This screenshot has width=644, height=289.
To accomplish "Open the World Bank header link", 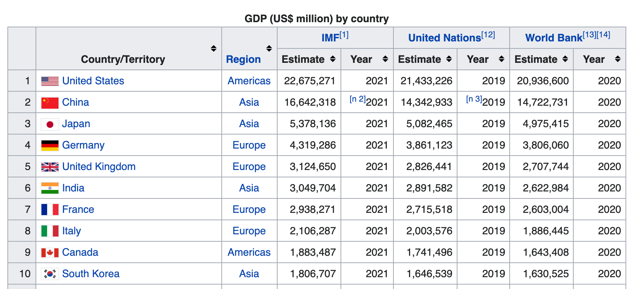I will pos(554,38).
